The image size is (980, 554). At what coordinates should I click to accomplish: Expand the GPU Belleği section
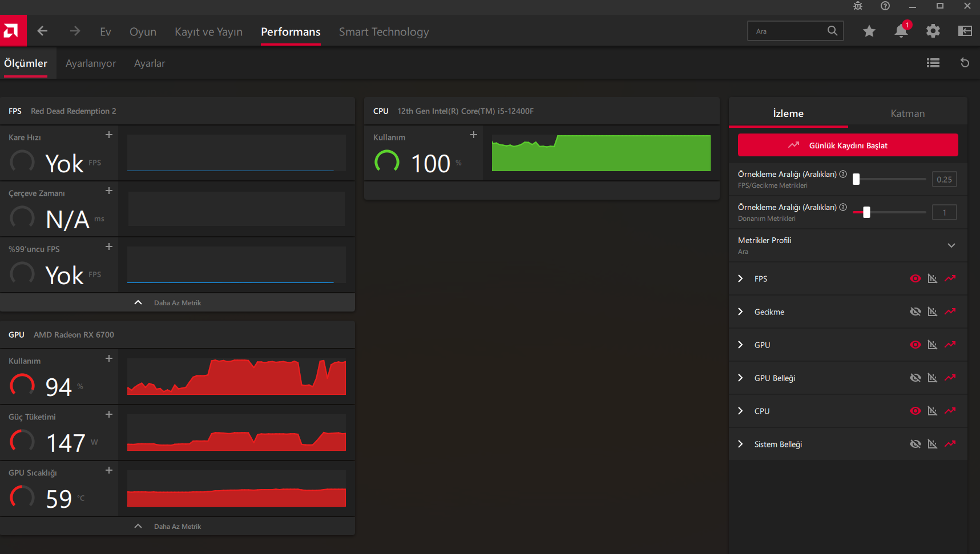click(x=740, y=378)
